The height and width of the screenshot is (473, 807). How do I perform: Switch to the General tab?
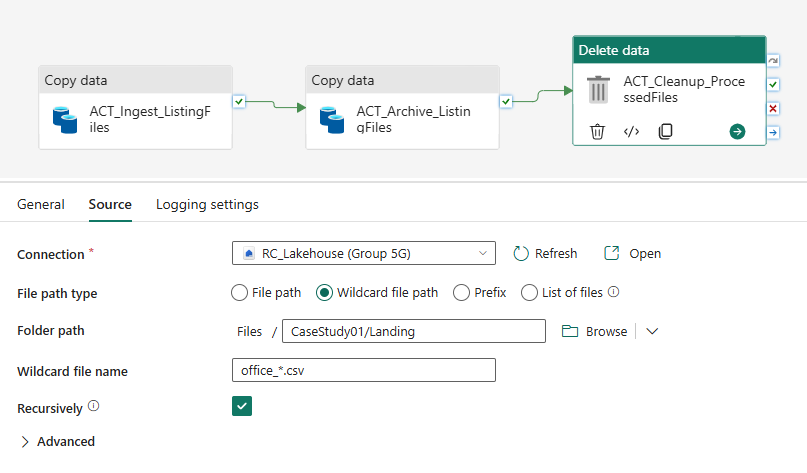(41, 204)
